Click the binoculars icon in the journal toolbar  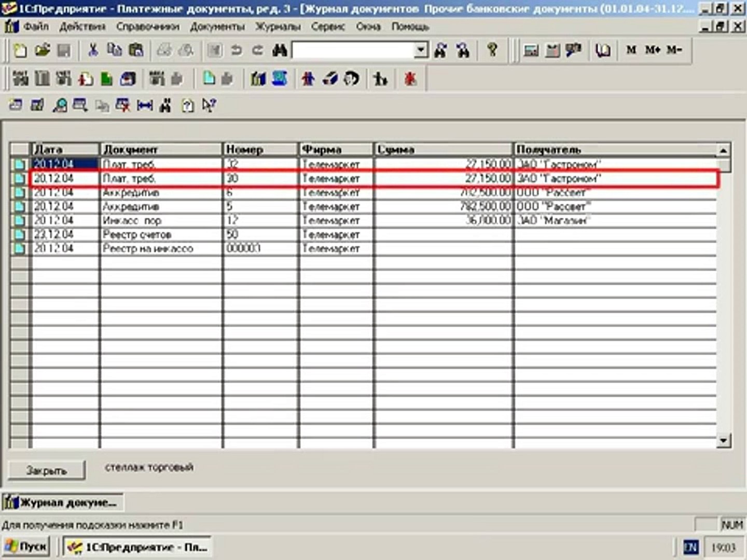point(165,106)
